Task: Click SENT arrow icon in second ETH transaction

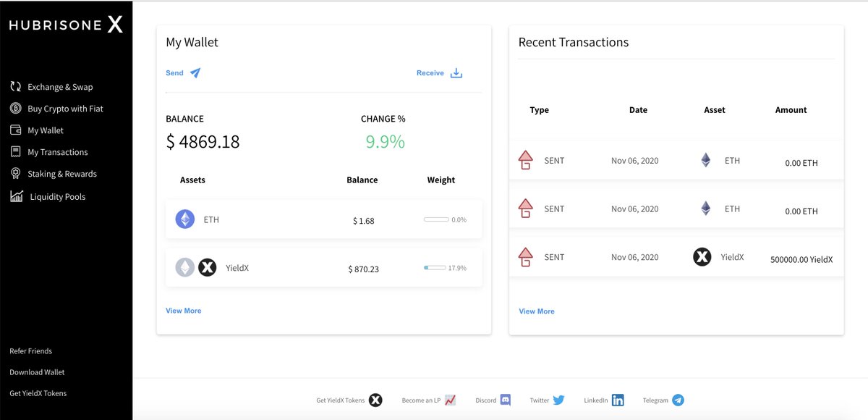Action: click(526, 209)
